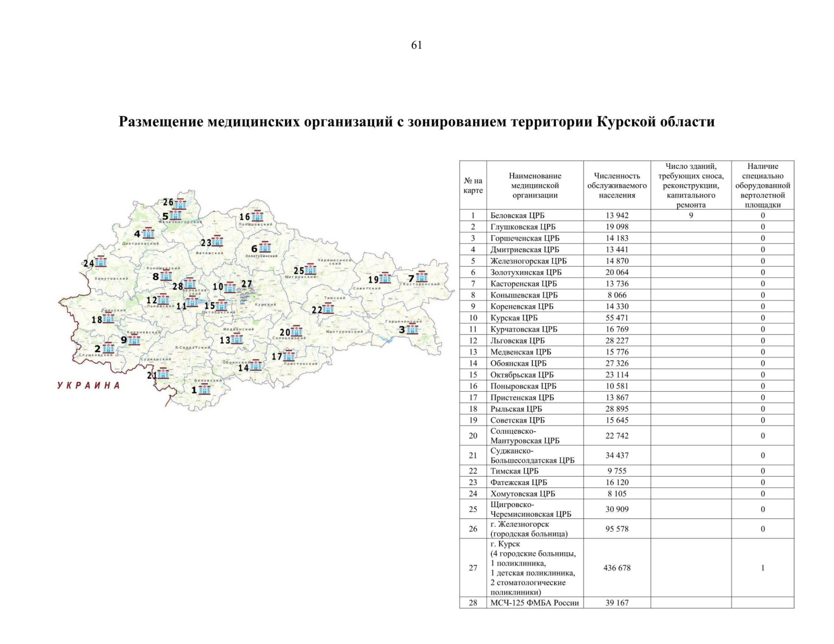Click the page number 61

click(x=417, y=46)
